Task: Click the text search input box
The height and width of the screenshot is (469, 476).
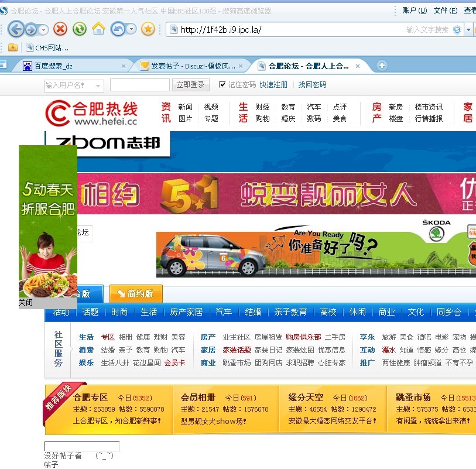Action: pyautogui.click(x=427, y=30)
